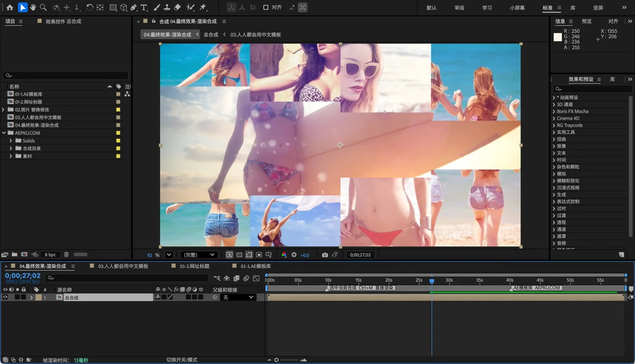Viewport: 635px width, 364px height.
Task: Go to the Home screen icon
Action: point(9,7)
